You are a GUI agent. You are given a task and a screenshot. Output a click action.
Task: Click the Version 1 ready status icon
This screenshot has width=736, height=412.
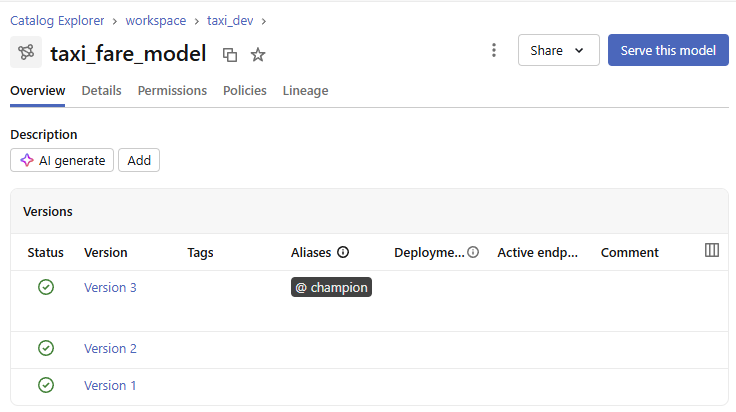(46, 385)
